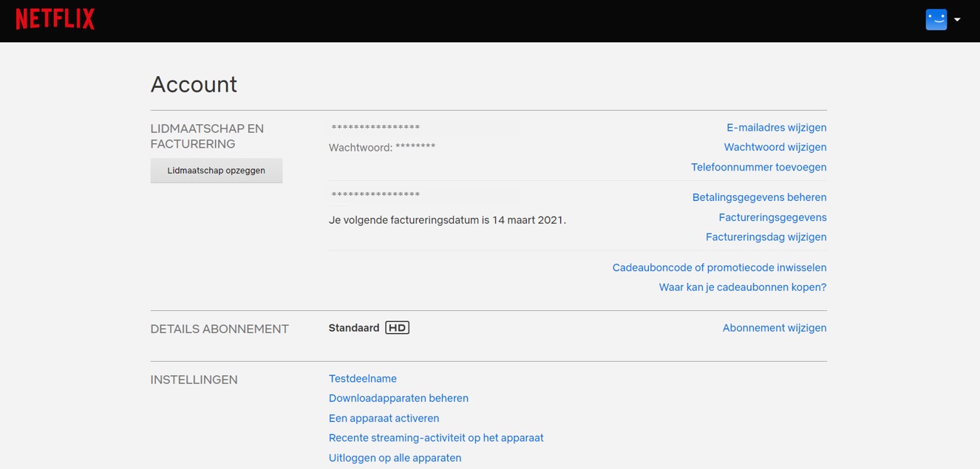Click the HD badge next to Standaard
980x469 pixels.
tap(397, 328)
